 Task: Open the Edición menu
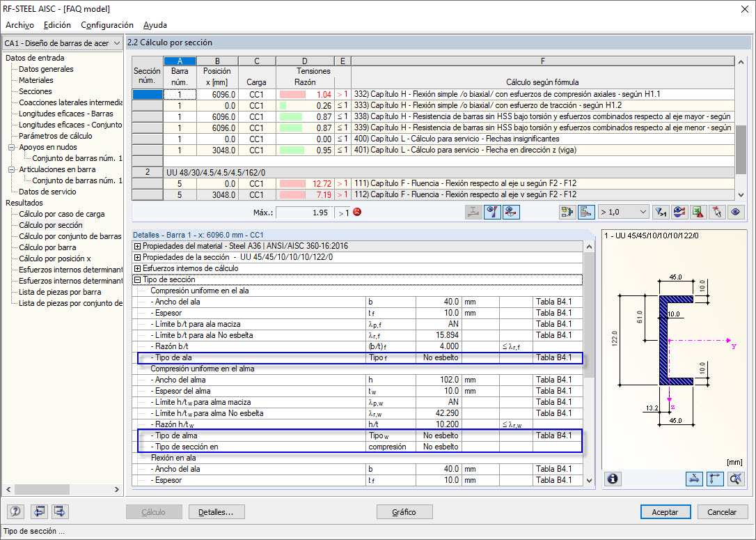point(57,25)
